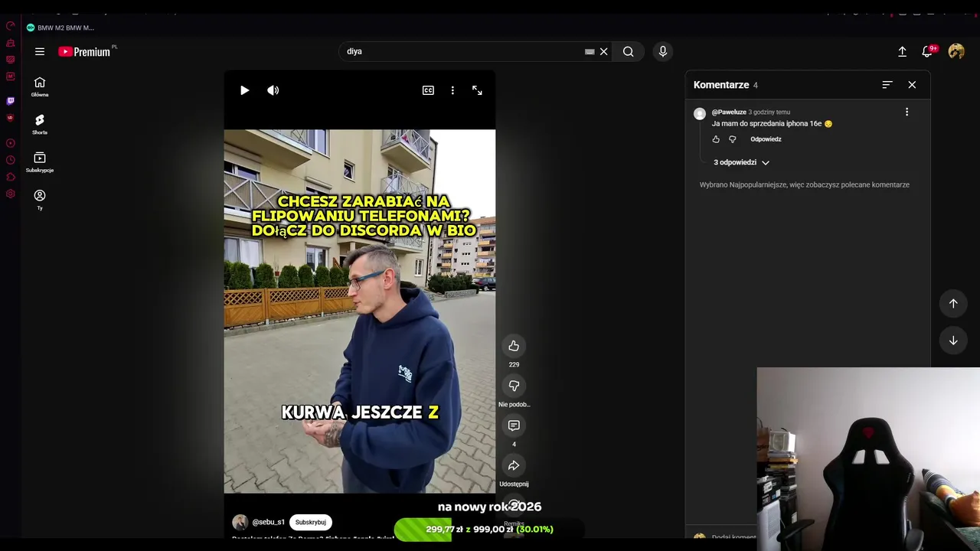Open browser sidebar settings gear
Screen dimensions: 980x551
tap(10, 194)
